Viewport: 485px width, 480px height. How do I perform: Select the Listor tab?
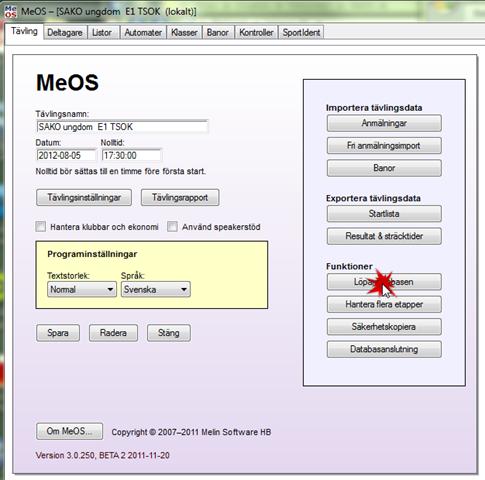click(x=102, y=33)
